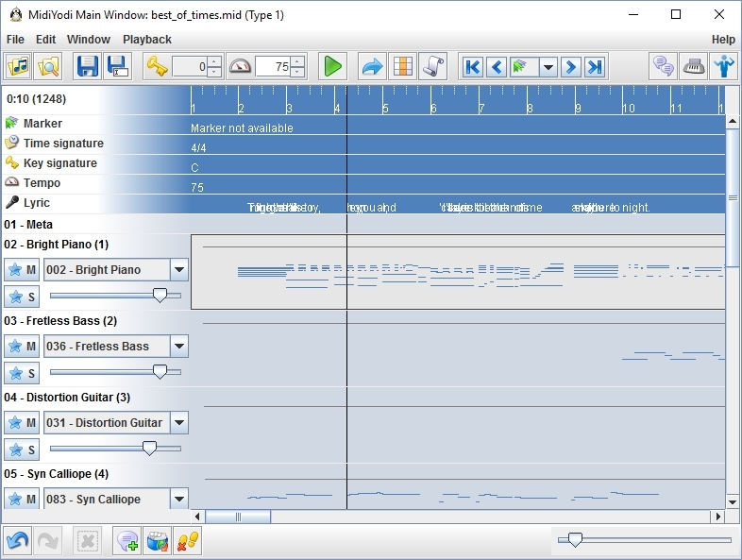This screenshot has width=742, height=560.
Task: Solo the Bright Piano track
Action: [x=22, y=297]
